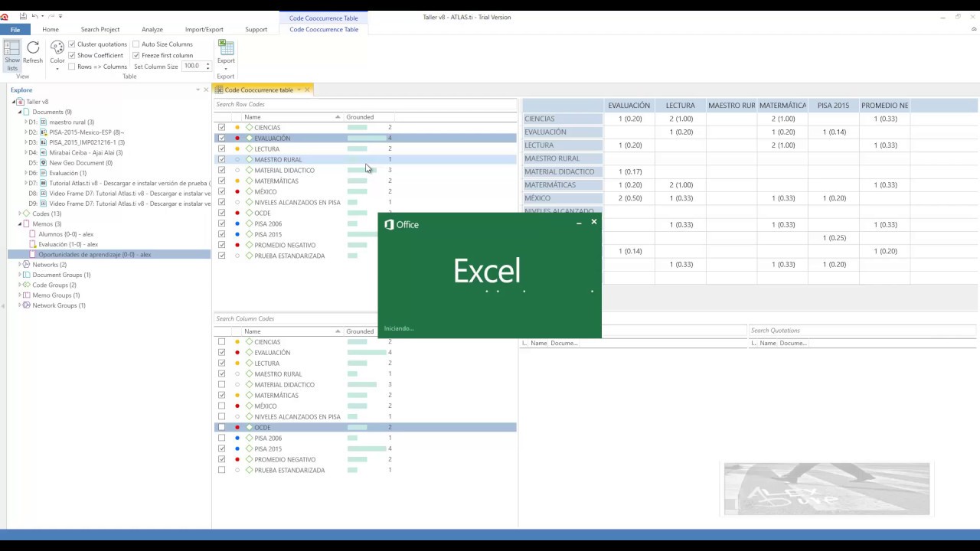This screenshot has width=980, height=551.
Task: Click the Redo arrow icon
Action: [x=51, y=16]
